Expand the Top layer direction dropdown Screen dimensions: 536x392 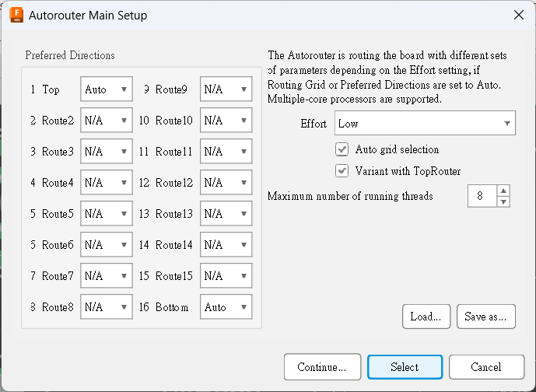pyautogui.click(x=107, y=89)
